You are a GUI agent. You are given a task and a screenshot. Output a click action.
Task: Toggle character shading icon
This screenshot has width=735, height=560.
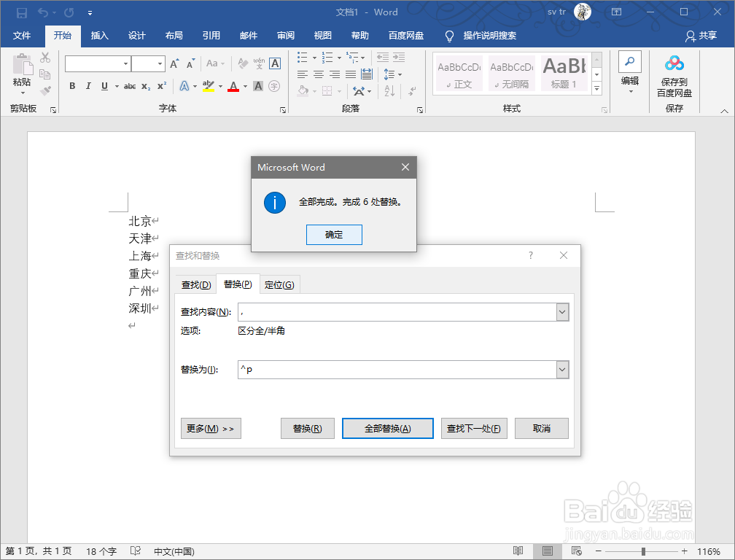(258, 86)
